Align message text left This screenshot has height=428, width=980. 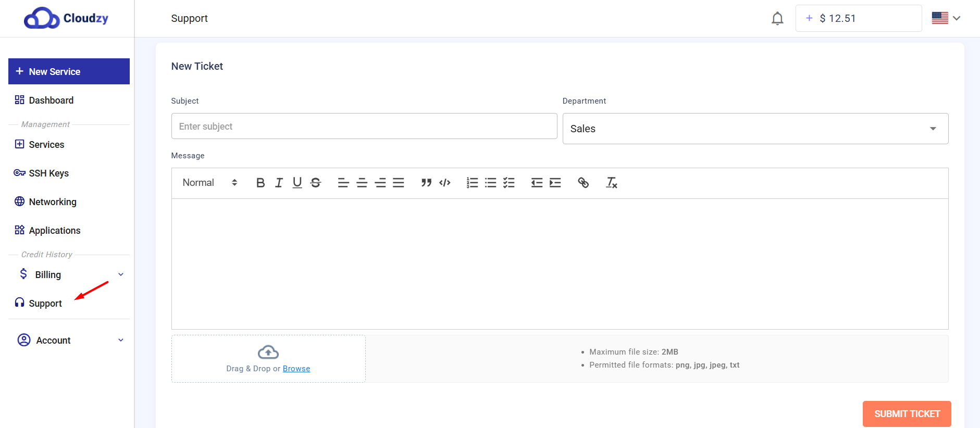pos(343,183)
